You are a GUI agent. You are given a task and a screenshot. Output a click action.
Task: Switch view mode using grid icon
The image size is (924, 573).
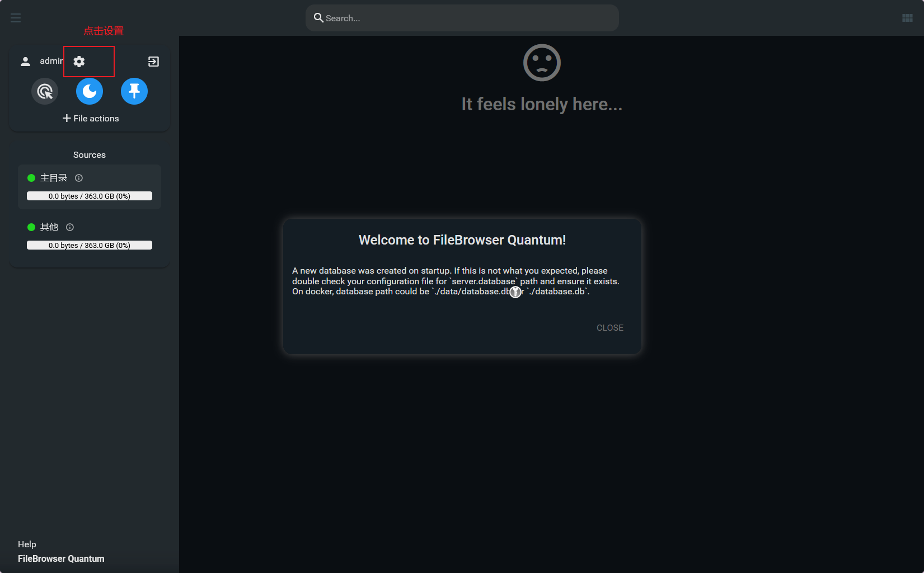coord(907,18)
